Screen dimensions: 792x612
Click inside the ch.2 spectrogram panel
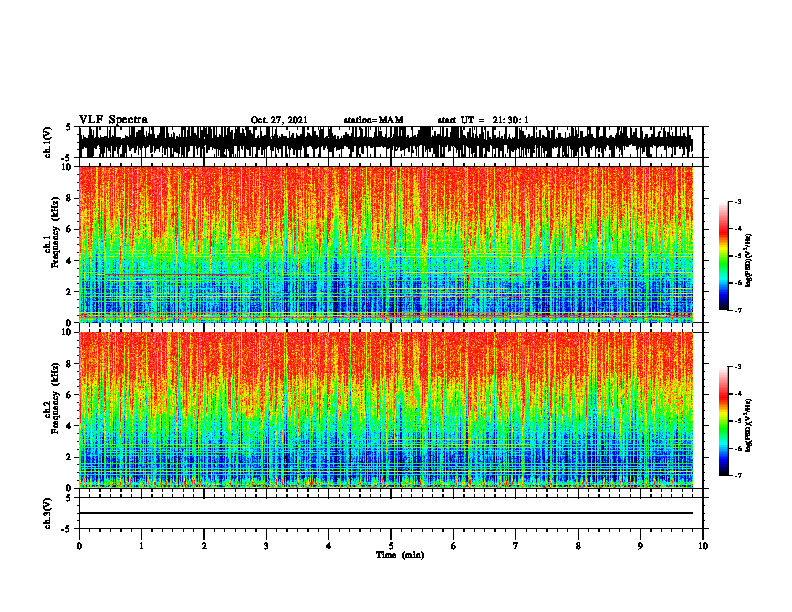[385, 410]
